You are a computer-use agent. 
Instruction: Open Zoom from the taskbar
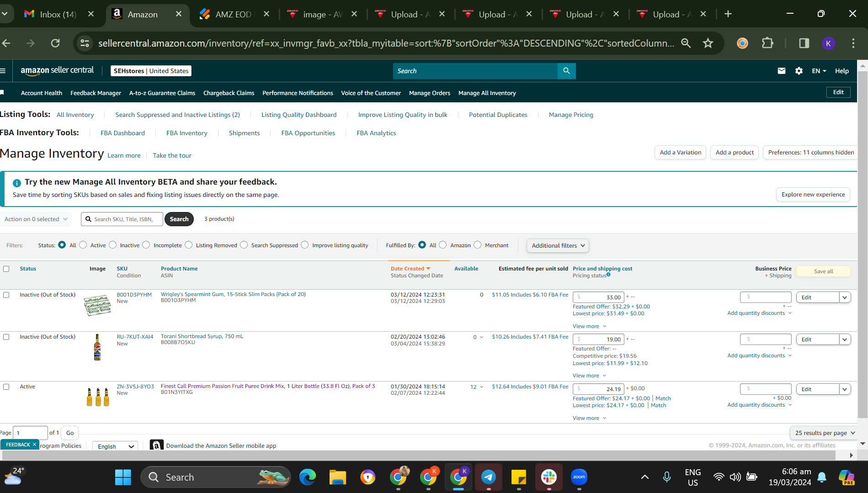(x=579, y=477)
